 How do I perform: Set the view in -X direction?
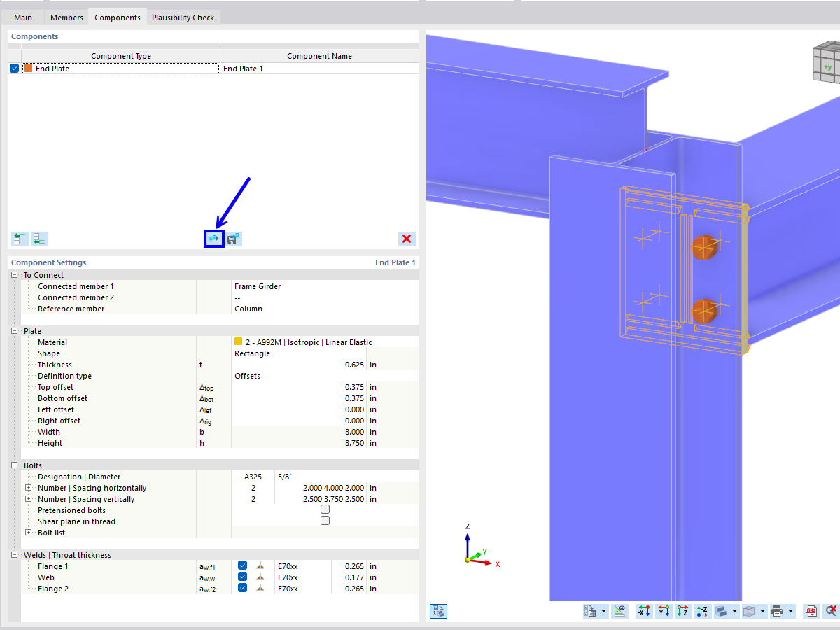[643, 611]
